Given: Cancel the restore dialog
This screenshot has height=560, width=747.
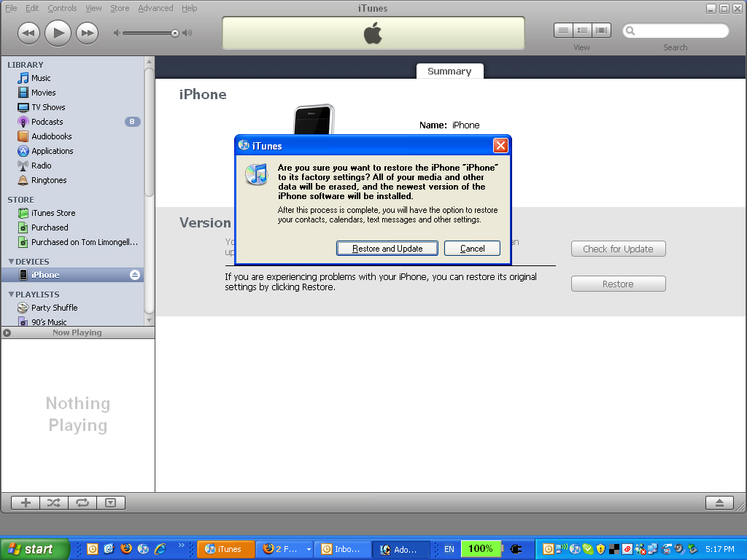Looking at the screenshot, I should click(472, 248).
